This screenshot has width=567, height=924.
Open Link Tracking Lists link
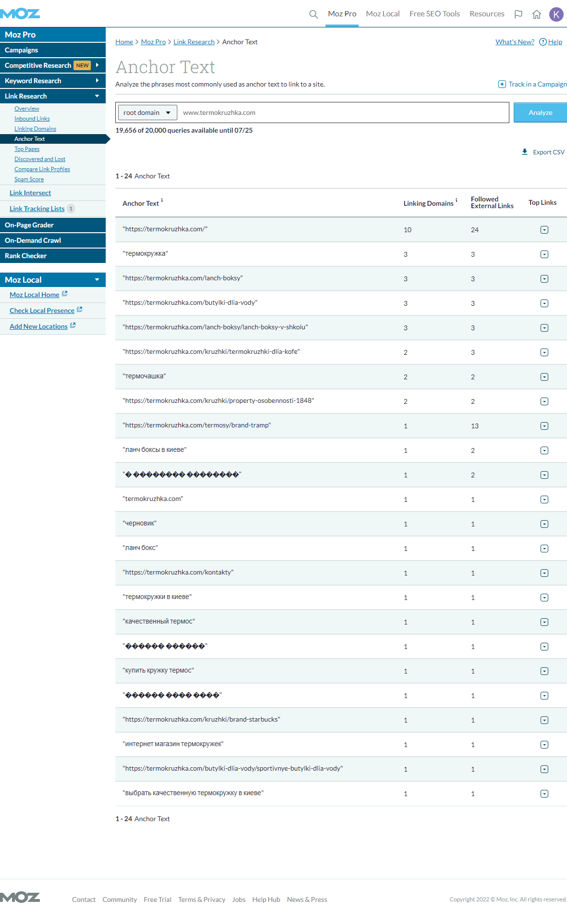[37, 209]
